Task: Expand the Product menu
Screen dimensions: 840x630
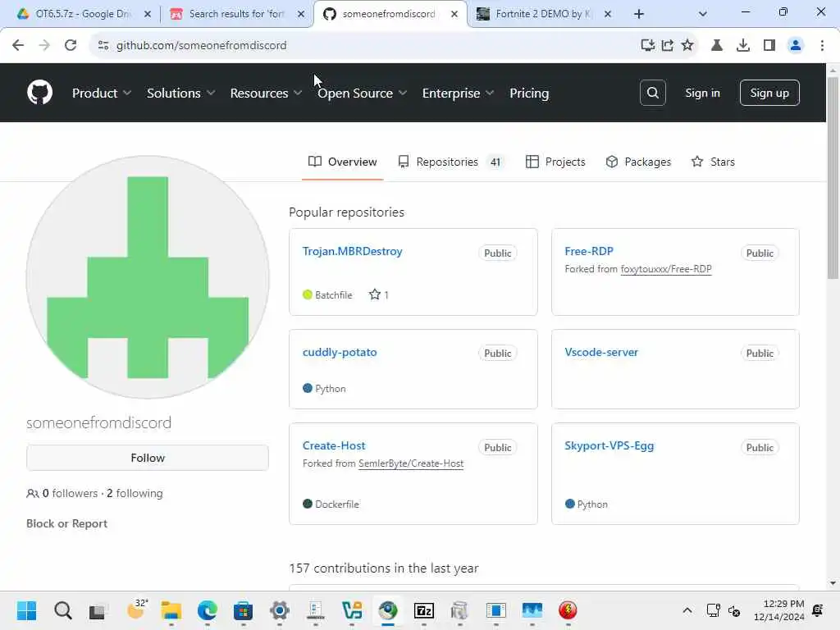Action: 101,94
